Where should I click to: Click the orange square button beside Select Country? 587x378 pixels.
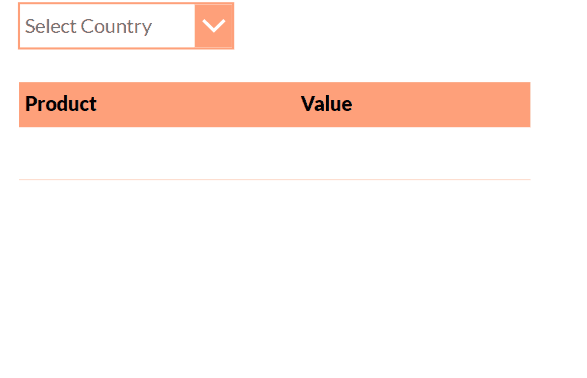point(214,26)
